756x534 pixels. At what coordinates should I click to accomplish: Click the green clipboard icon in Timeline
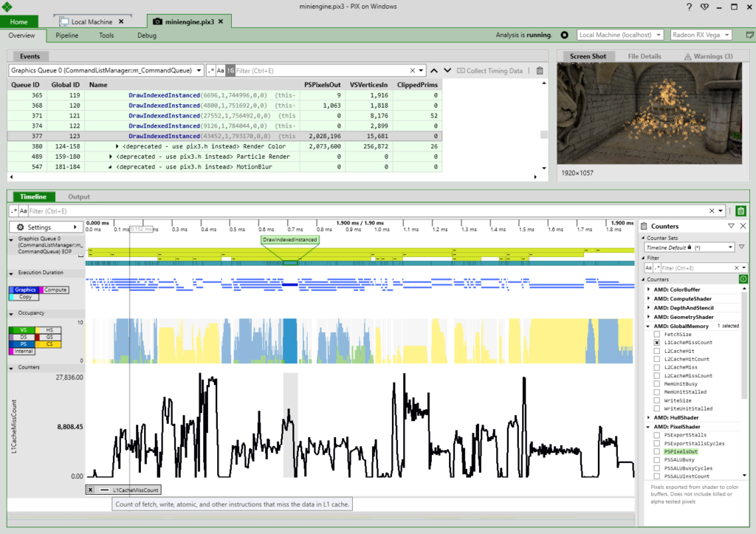tap(741, 210)
